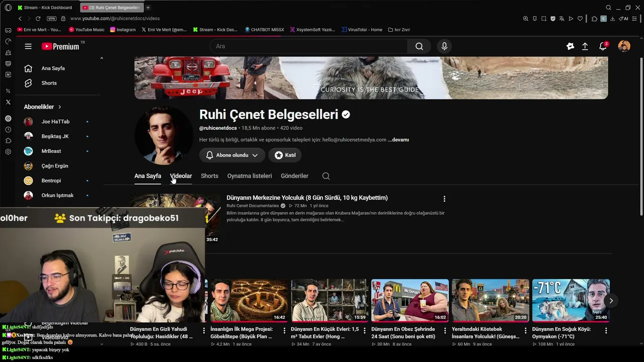Open the GX Corner gamepad sidebar icon
Screen dimensions: 644x362
pyautogui.click(x=8, y=30)
